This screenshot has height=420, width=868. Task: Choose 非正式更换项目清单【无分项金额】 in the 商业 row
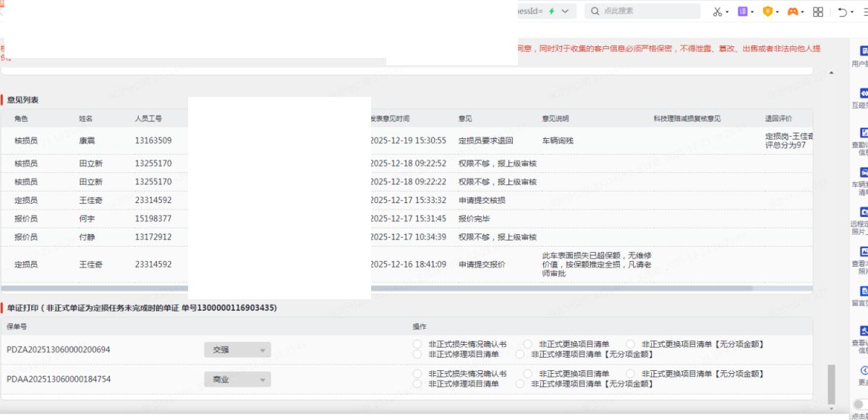[x=631, y=374]
